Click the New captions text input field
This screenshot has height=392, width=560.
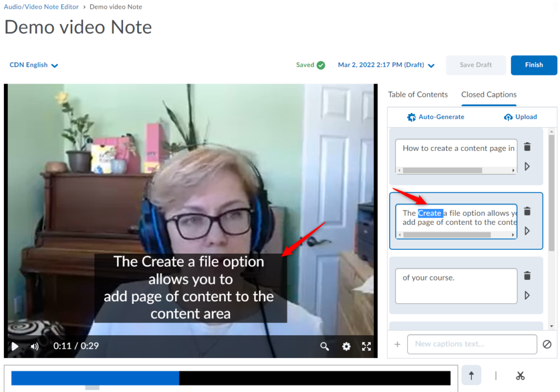tap(472, 344)
